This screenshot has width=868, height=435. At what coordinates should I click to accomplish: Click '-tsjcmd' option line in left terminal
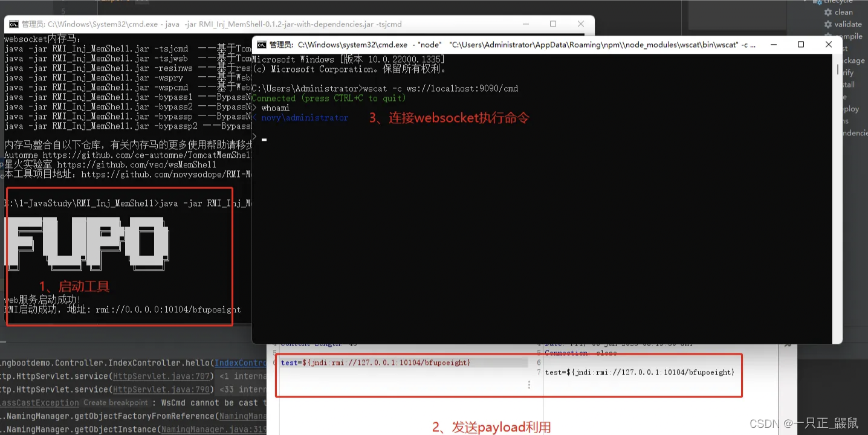point(128,49)
